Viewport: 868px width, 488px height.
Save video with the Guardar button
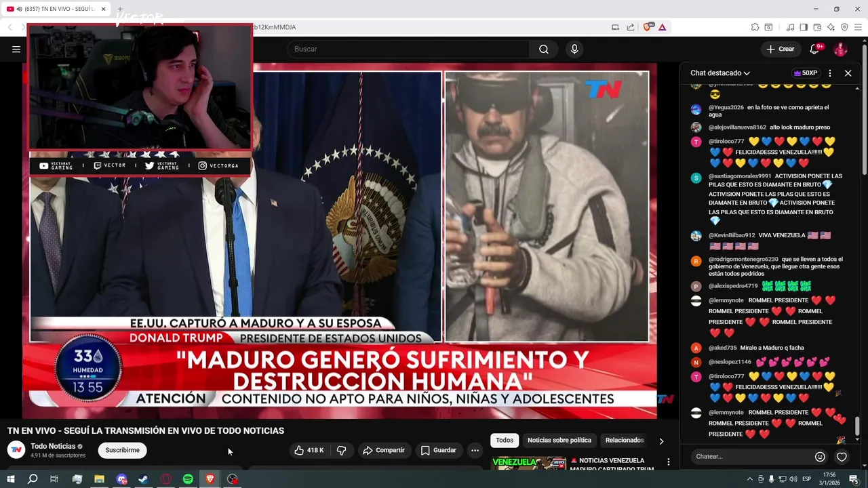(438, 450)
